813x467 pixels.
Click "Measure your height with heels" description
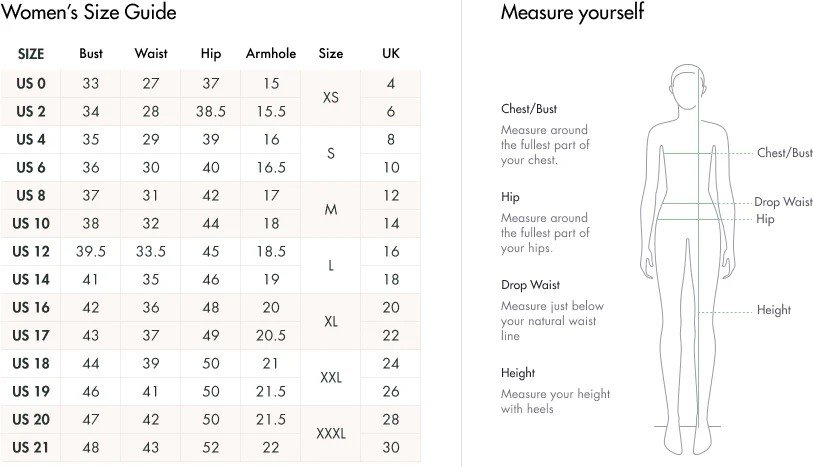555,401
